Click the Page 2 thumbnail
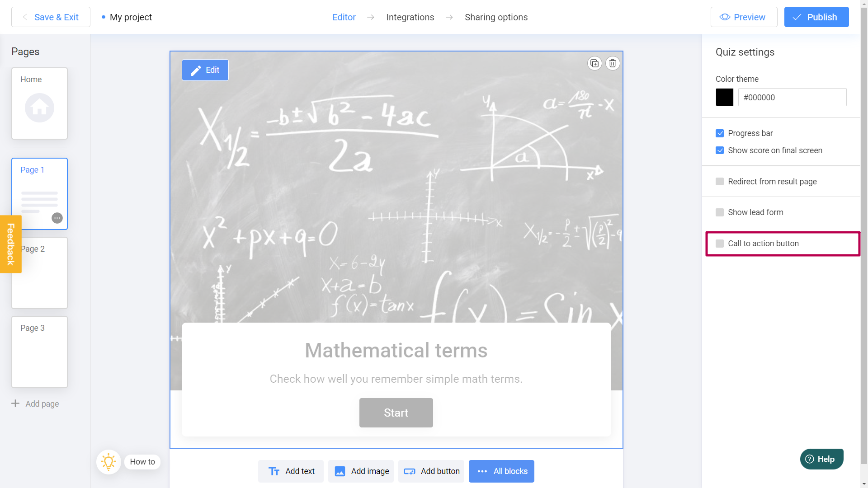The height and width of the screenshot is (488, 868). click(x=39, y=273)
